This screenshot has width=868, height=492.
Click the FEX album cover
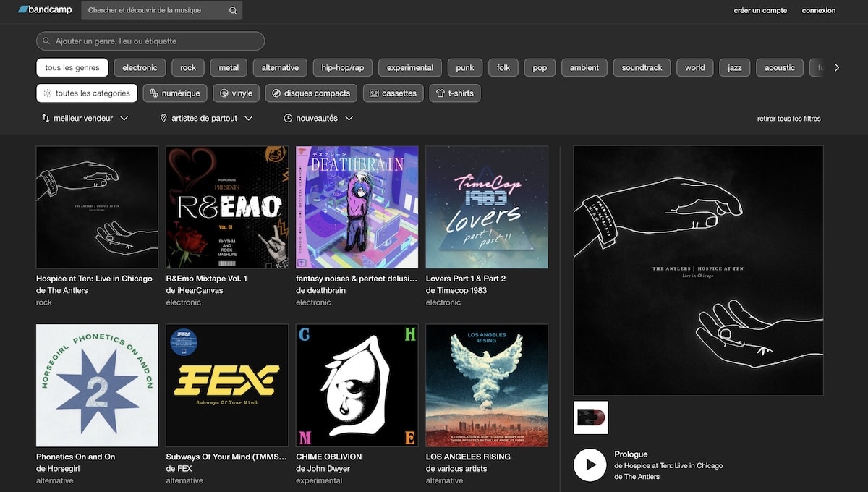(227, 386)
